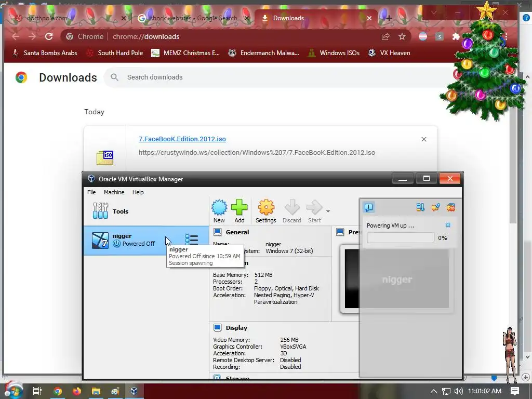Switch to shock websites Google Search tab
The width and height of the screenshot is (532, 399).
[193, 18]
